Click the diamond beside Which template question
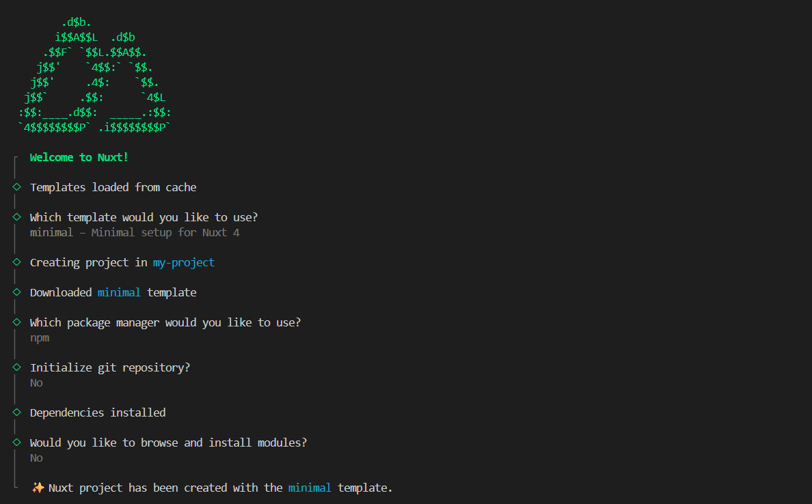The height and width of the screenshot is (504, 812). (x=17, y=216)
